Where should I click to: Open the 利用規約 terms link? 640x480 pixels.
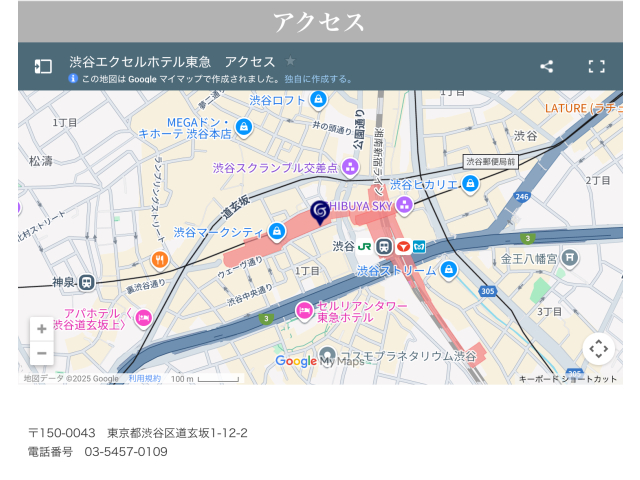pyautogui.click(x=144, y=379)
